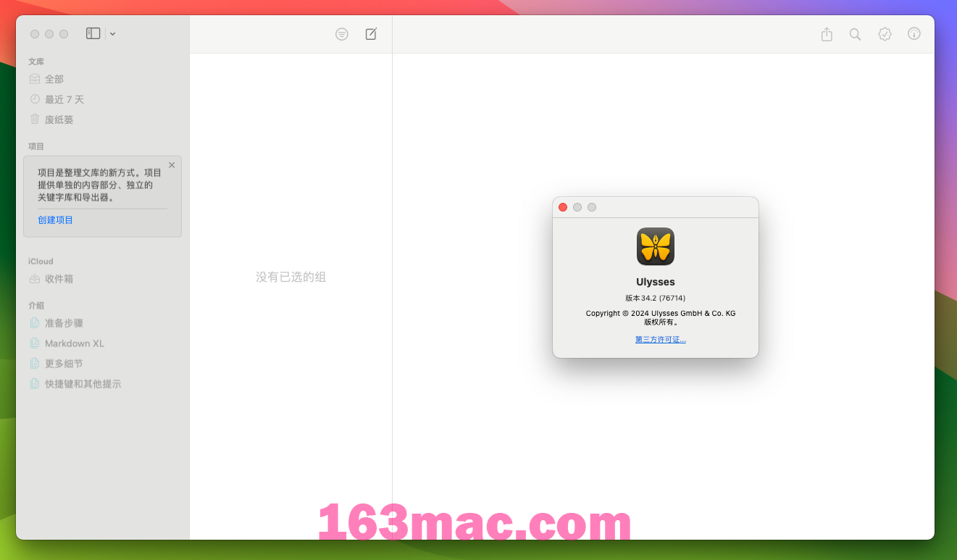
Task: Click the Ulysses title in about dialog
Action: pos(656,282)
